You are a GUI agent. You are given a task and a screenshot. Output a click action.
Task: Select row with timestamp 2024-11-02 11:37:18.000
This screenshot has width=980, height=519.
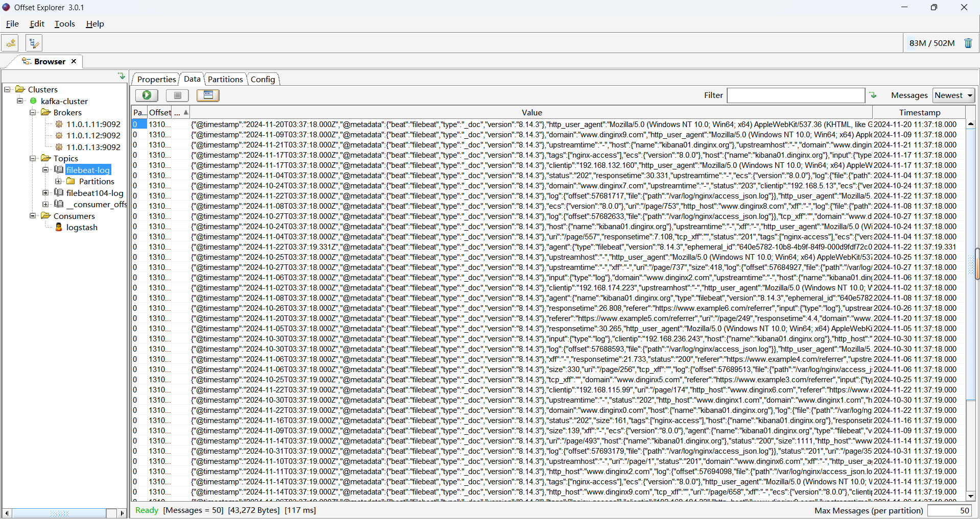coord(548,288)
